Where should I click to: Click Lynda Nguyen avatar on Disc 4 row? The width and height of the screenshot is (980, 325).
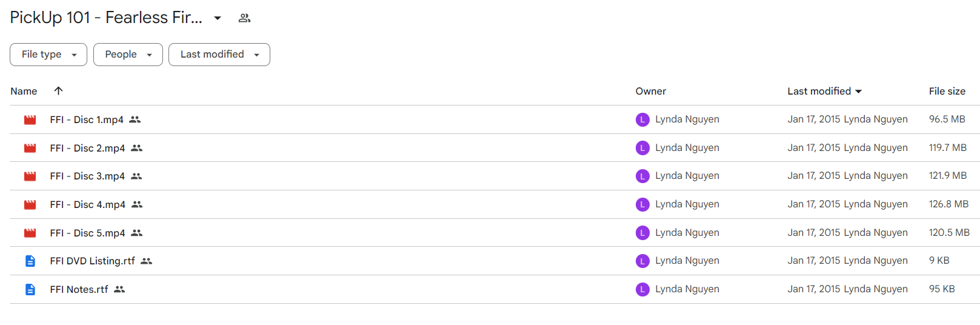point(642,204)
